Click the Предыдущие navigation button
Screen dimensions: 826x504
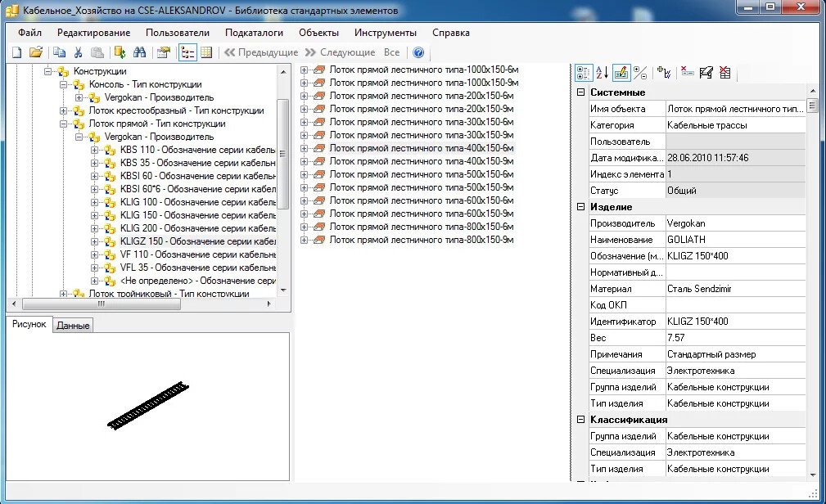point(261,52)
